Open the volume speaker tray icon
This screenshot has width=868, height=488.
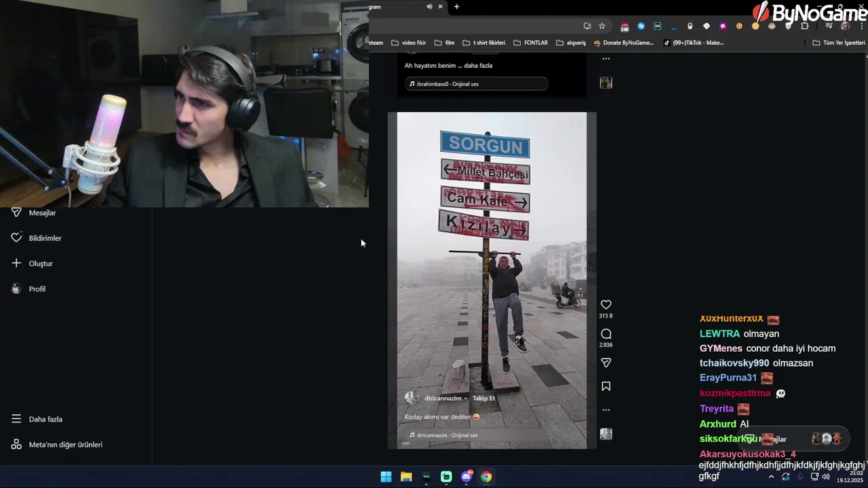click(x=825, y=476)
